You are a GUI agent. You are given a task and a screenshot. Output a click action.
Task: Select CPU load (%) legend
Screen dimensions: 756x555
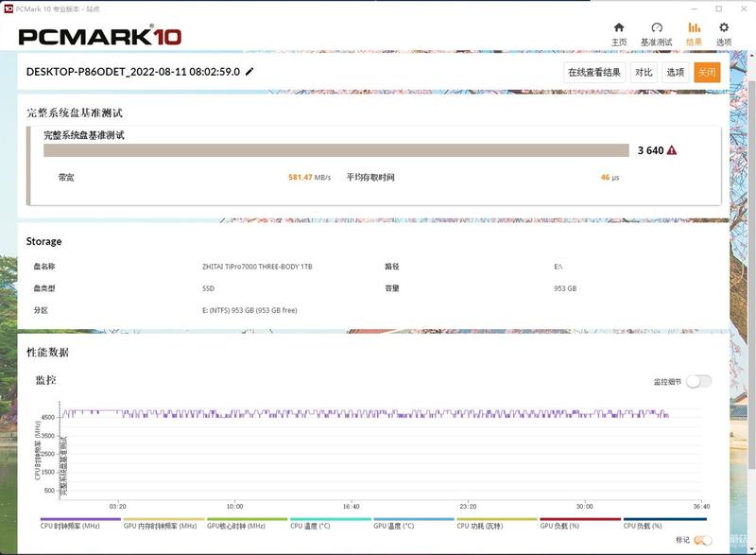664,524
